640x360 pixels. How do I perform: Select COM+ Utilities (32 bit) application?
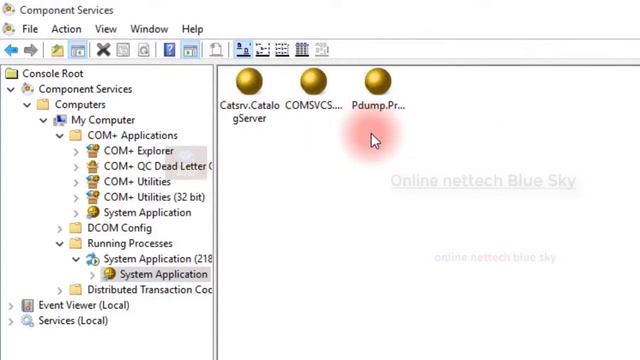154,197
